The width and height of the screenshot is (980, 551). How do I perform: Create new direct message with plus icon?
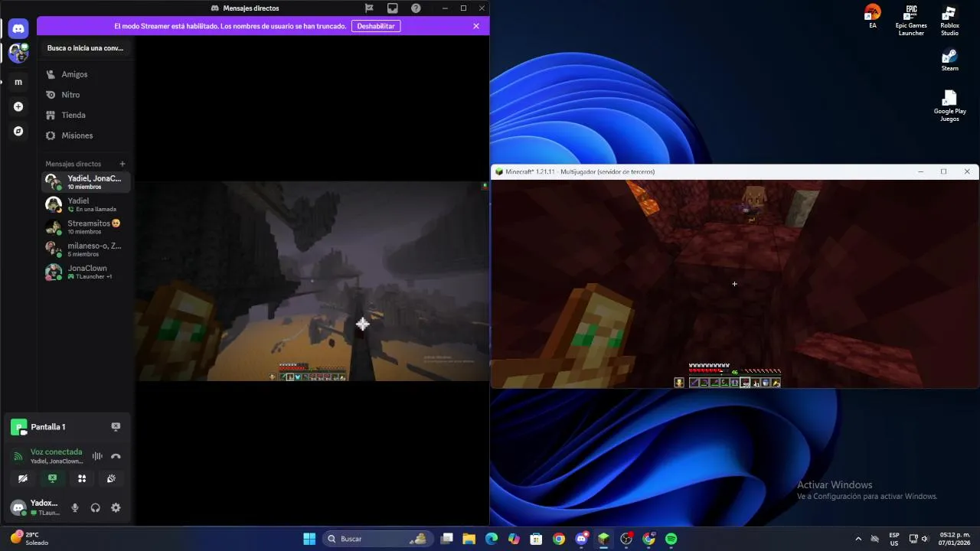click(122, 164)
